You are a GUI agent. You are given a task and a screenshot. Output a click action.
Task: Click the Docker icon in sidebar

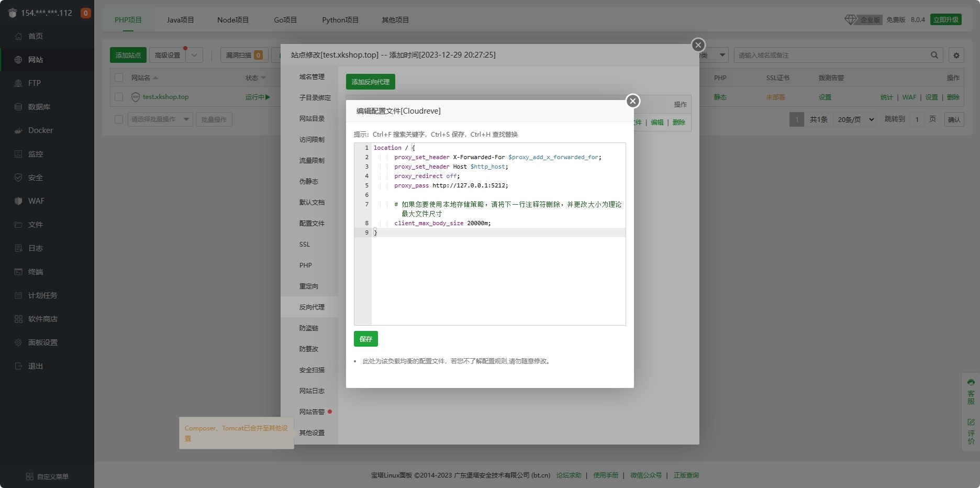18,130
